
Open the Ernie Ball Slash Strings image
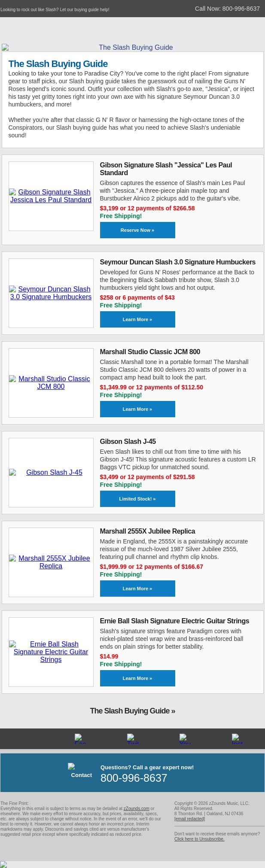coord(51,652)
